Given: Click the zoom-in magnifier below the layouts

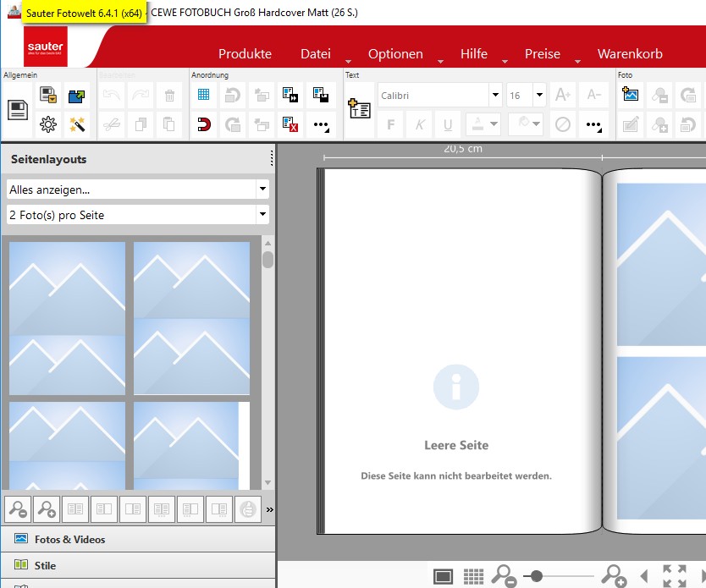Looking at the screenshot, I should [x=47, y=509].
